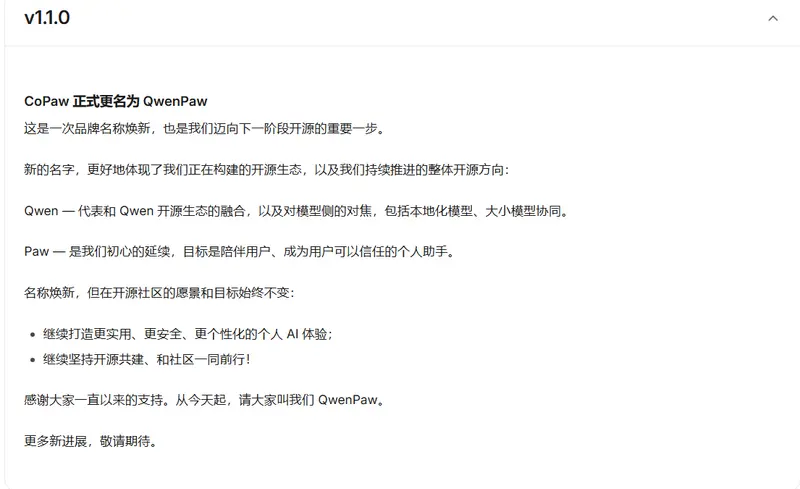
Task: Click the v1.1.0 version heading
Action: pos(47,17)
